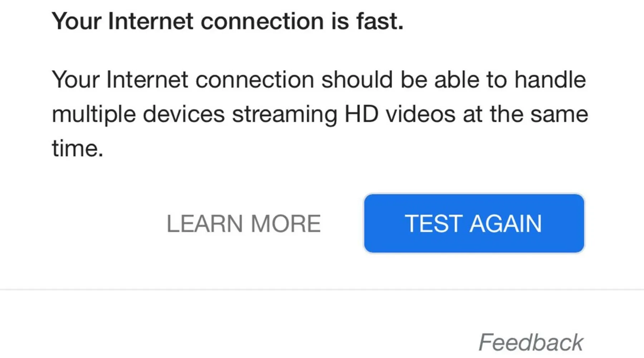Click the word 'MORE' in LEARN MORE
This screenshot has height=358, width=644.
click(x=286, y=224)
